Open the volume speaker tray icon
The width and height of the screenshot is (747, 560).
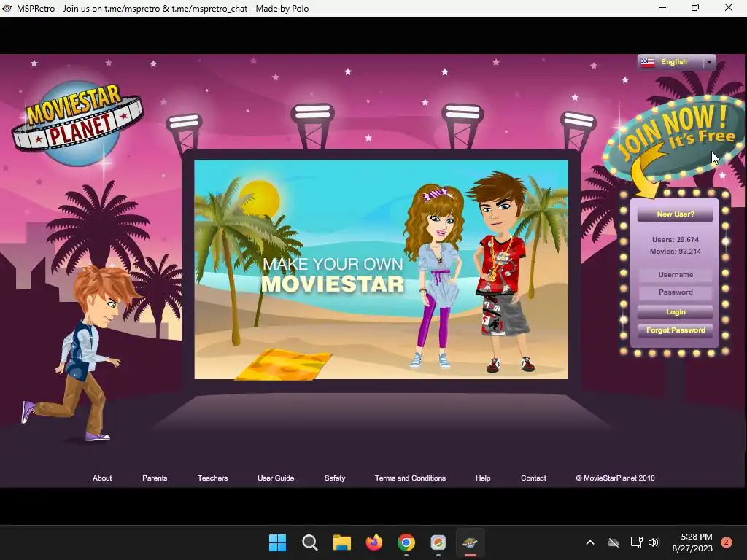pyautogui.click(x=654, y=542)
